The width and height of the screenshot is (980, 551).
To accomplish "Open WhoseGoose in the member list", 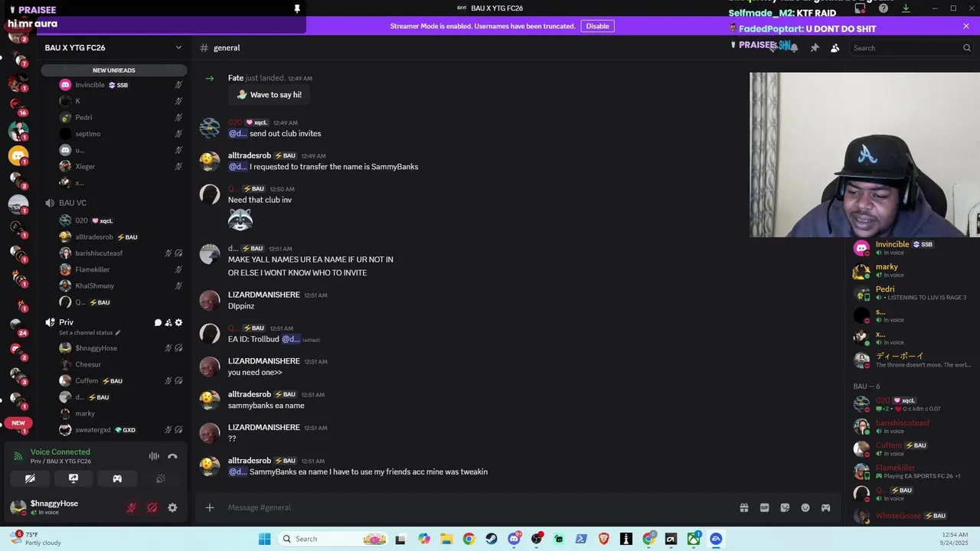I will [899, 516].
